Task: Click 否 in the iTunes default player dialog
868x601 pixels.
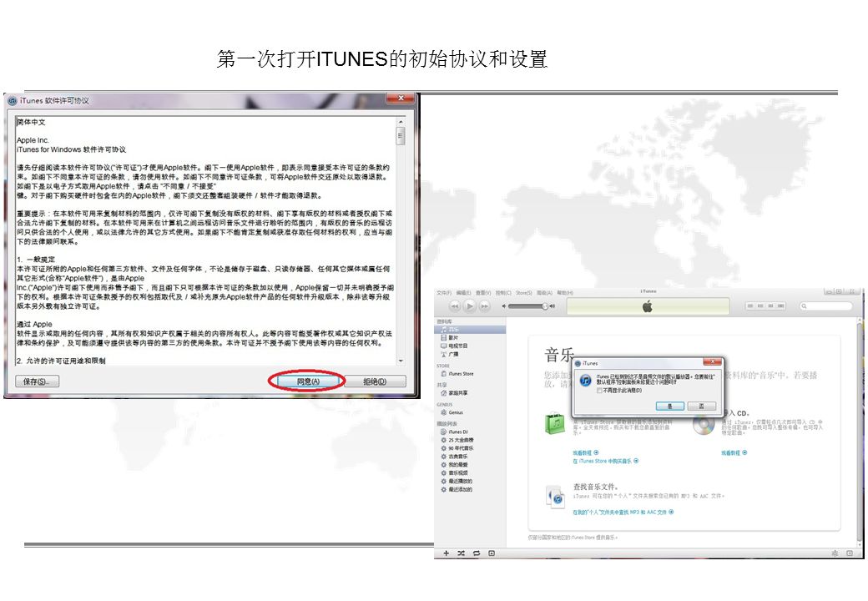Action: click(x=701, y=407)
